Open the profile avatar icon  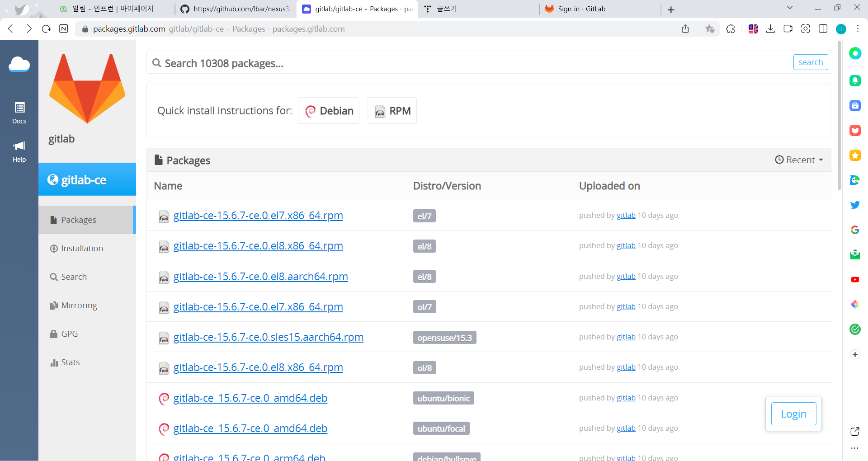(841, 29)
